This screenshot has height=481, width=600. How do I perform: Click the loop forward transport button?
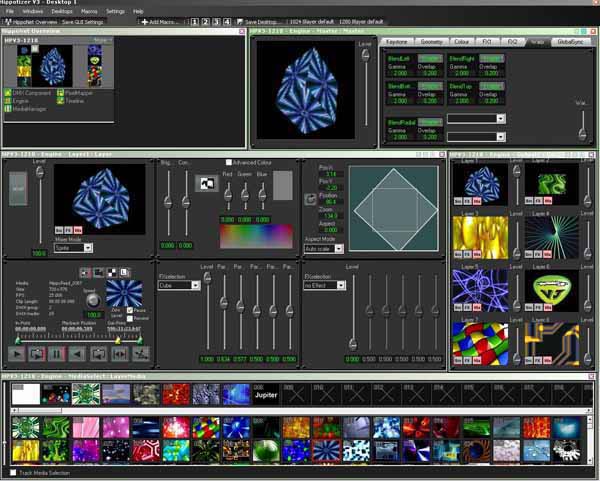click(37, 354)
